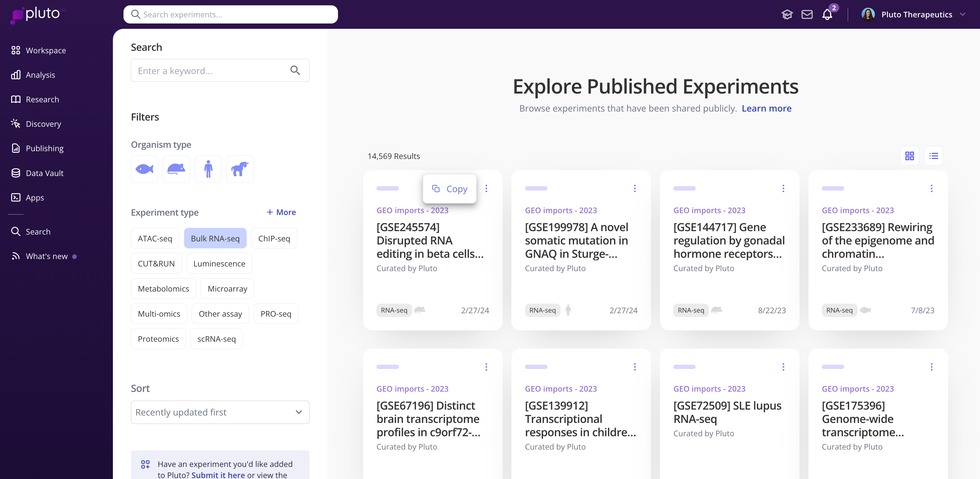Switch to grid view layout
This screenshot has height=479, width=980.
(909, 156)
